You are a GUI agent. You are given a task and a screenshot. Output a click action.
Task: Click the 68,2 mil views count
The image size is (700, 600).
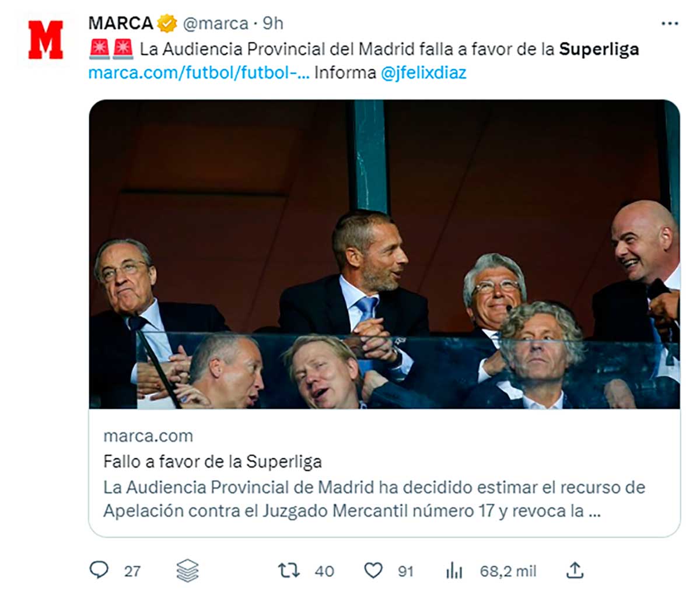pos(508,571)
